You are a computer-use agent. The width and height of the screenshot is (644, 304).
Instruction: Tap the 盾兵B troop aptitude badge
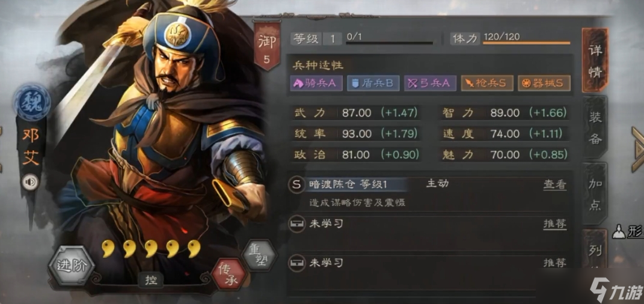(373, 84)
